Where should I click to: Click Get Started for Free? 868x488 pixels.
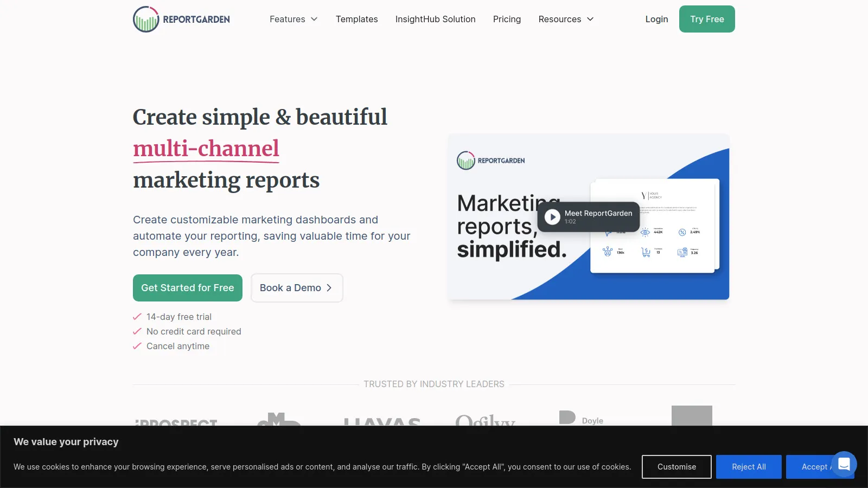point(187,288)
